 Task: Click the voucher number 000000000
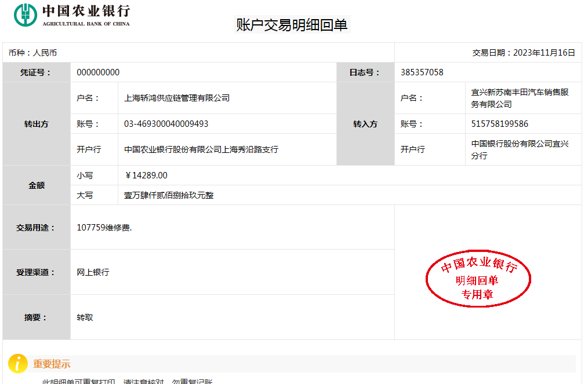(98, 72)
